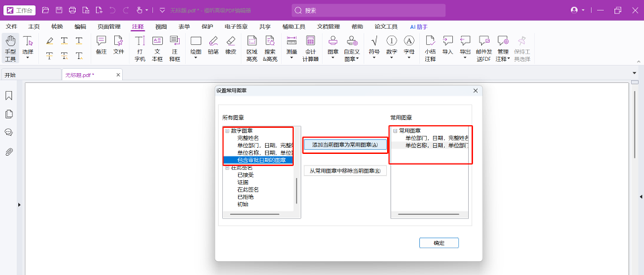The height and width of the screenshot is (275, 644).
Task: Open the 数字 number stamp dropdown
Action: (392, 57)
